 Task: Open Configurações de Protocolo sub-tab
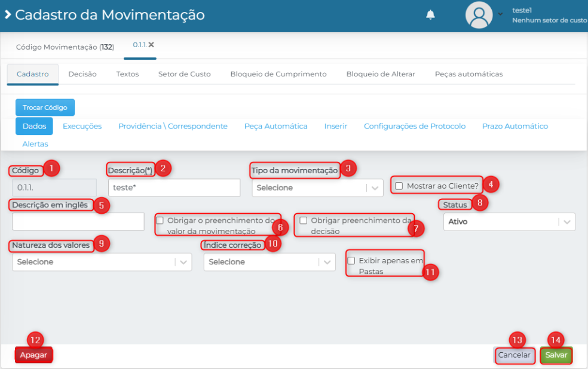coord(415,126)
